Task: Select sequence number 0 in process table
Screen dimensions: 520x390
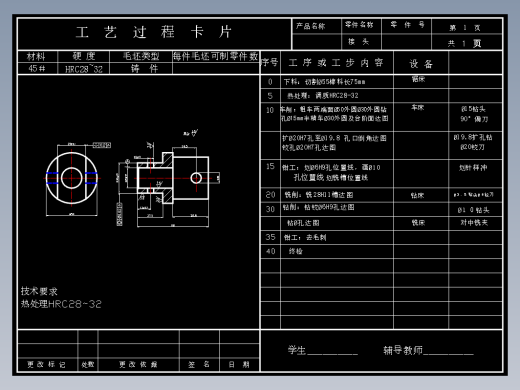Action: (270, 82)
